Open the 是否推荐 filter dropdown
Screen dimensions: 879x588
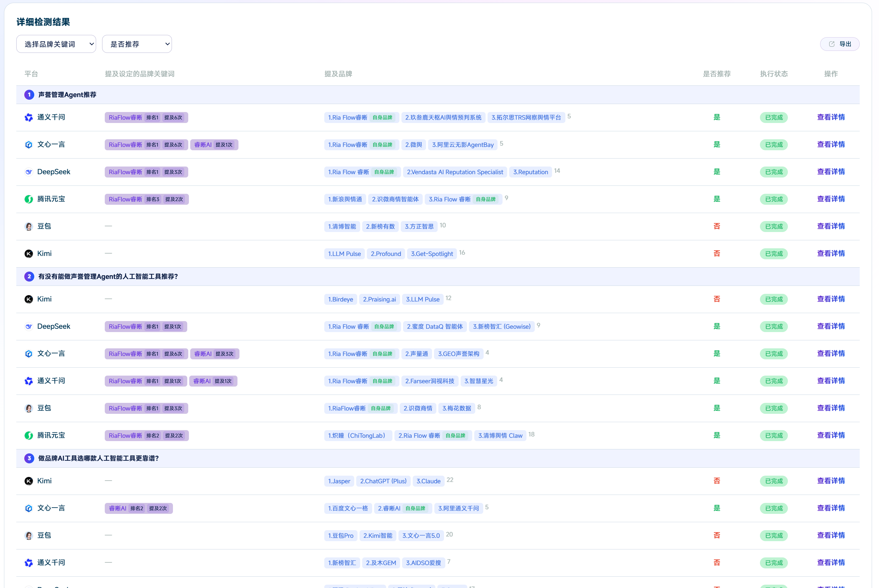pyautogui.click(x=137, y=44)
